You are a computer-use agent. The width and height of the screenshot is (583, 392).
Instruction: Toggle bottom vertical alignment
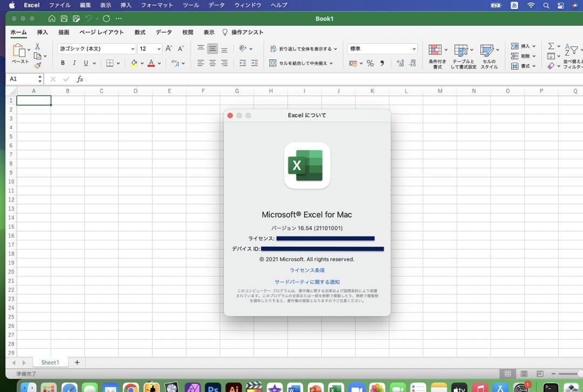(224, 49)
